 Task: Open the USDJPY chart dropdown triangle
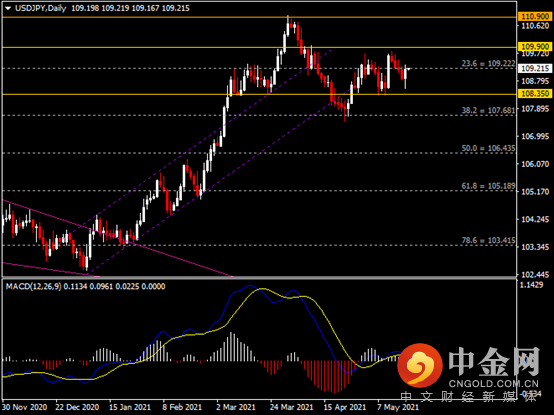point(8,8)
